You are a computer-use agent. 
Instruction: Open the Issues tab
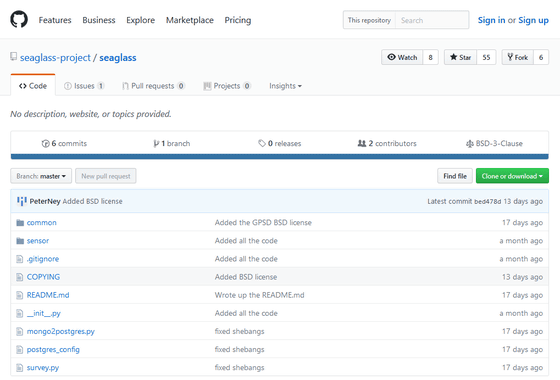(84, 86)
